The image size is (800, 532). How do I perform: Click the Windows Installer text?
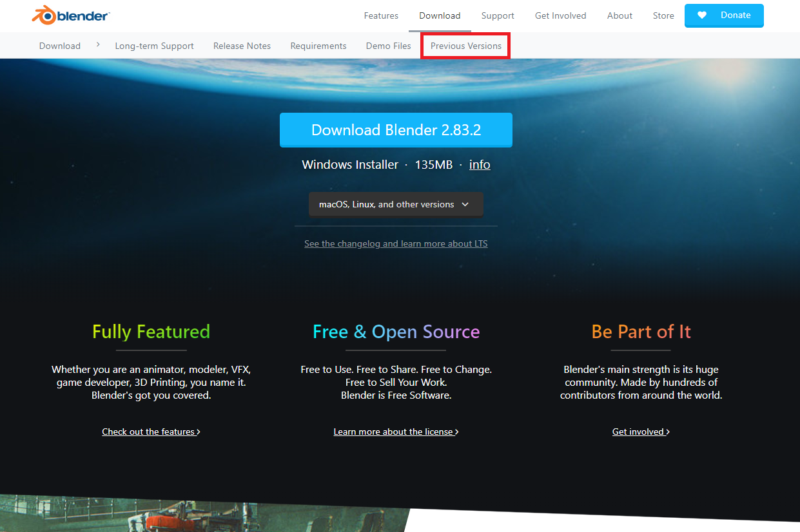(350, 165)
